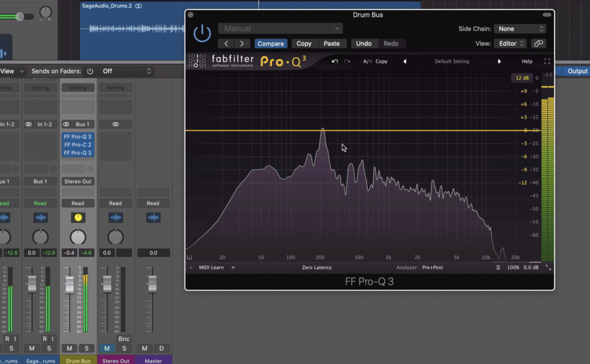The width and height of the screenshot is (590, 364).
Task: Click the FabFilter redo arrow icon
Action: coord(347,61)
